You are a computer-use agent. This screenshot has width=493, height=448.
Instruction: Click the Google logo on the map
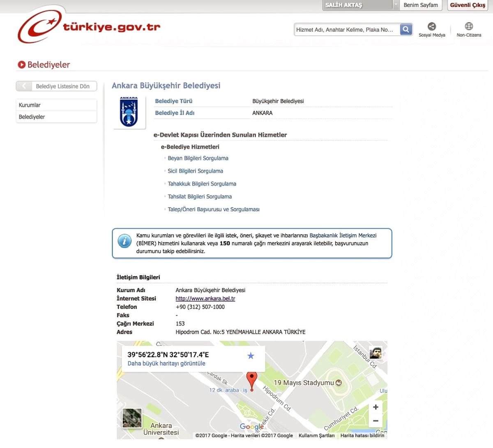coord(252,427)
